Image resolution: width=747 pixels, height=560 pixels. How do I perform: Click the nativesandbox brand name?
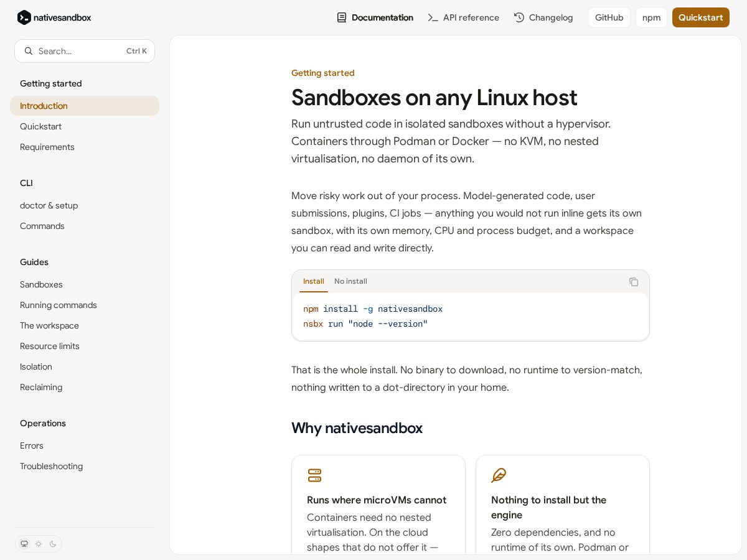[x=62, y=17]
